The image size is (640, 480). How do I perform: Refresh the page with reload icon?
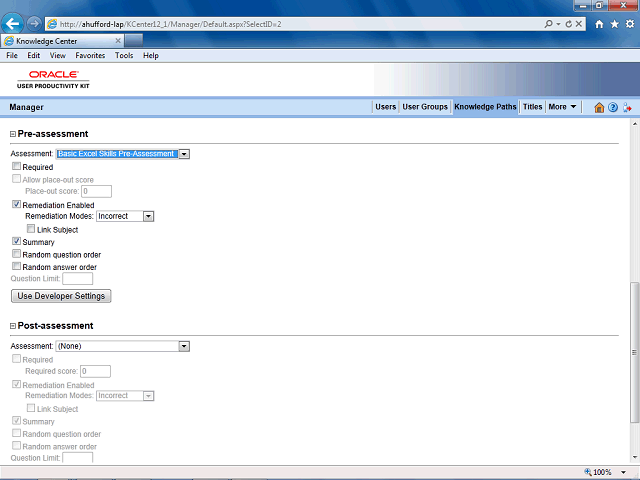coord(569,24)
